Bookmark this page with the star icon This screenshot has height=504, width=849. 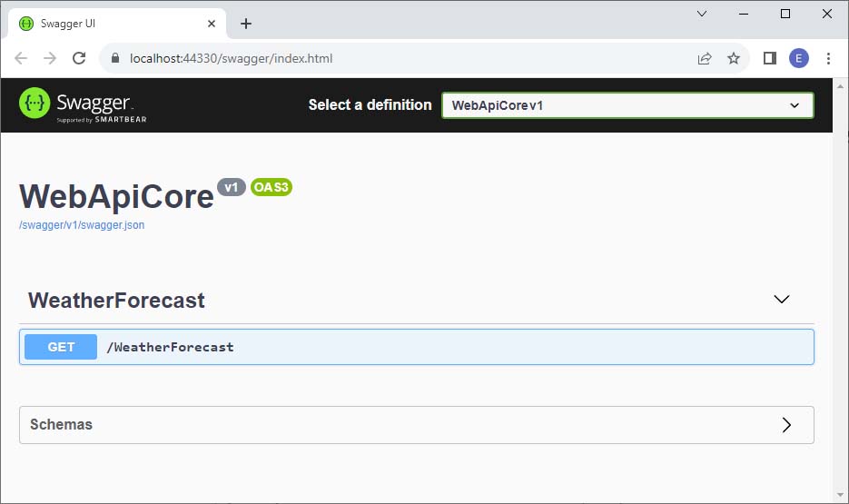(734, 58)
